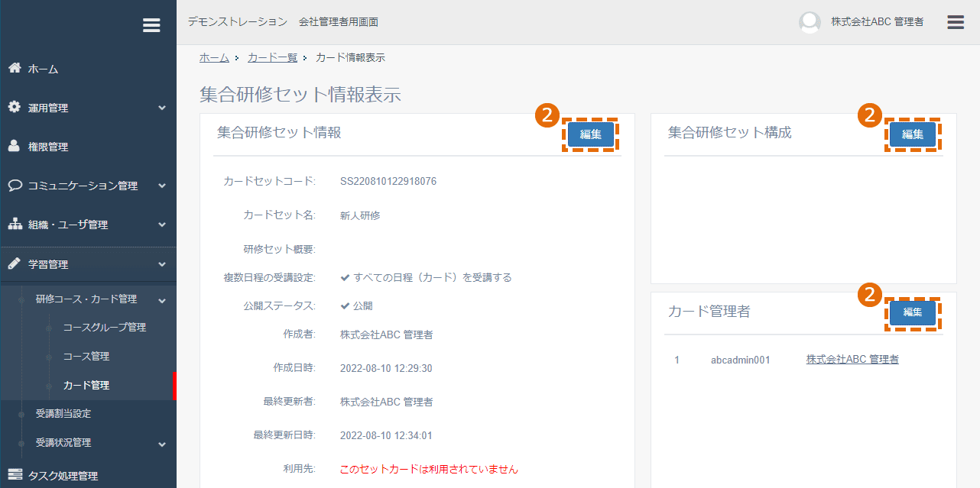Screen dimensions: 980x488
Task: Click the 集合研修セット構成 panel heading
Action: (730, 133)
